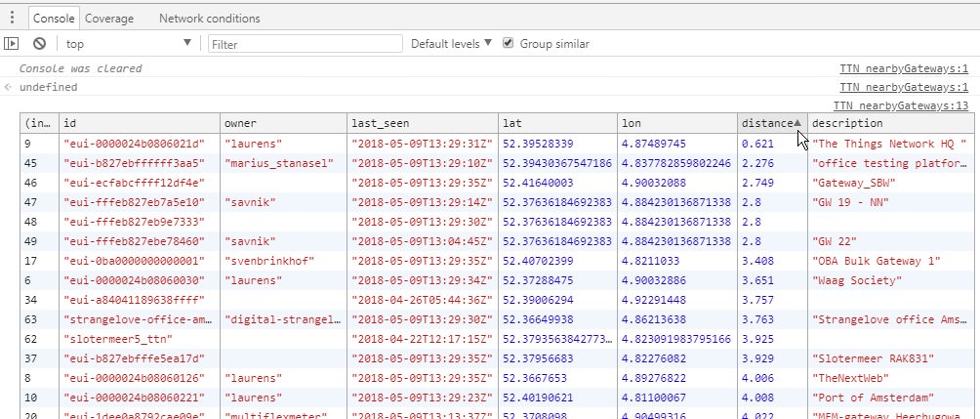This screenshot has width=980, height=419.
Task: Click last_seen "2018-04-22T12:17:15Z" cell
Action: [423, 339]
